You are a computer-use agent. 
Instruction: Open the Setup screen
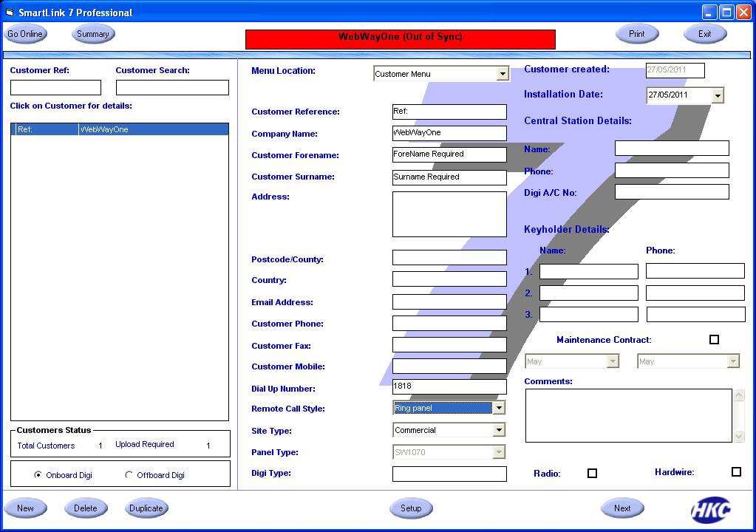click(411, 508)
